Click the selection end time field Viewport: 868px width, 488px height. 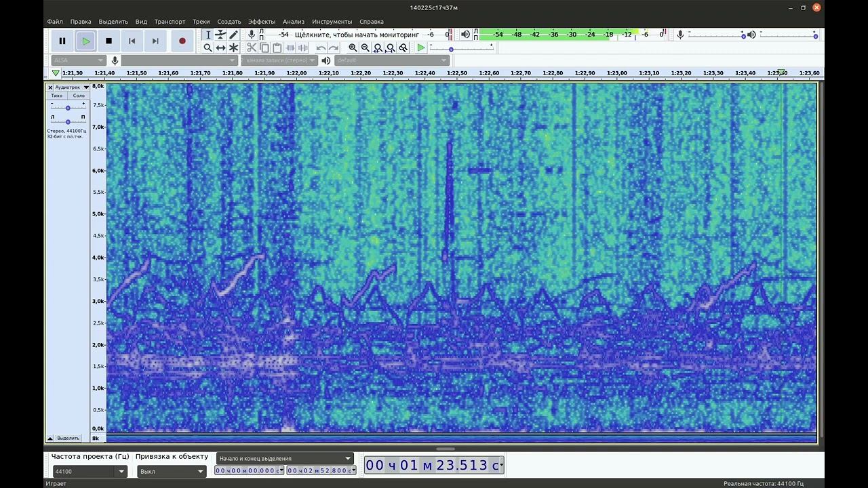tap(321, 470)
